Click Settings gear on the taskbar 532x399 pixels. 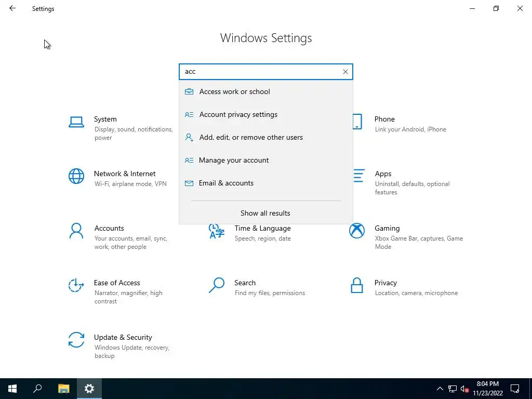coord(89,389)
